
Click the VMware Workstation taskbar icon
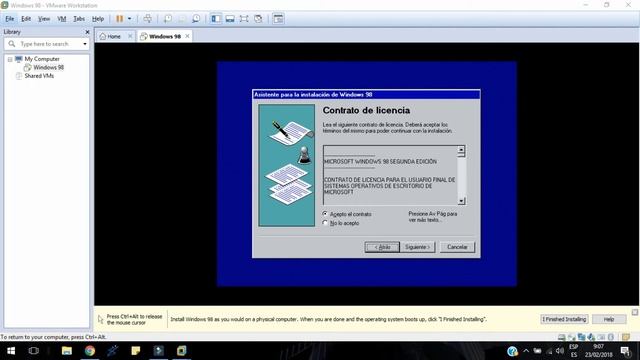pyautogui.click(x=182, y=351)
